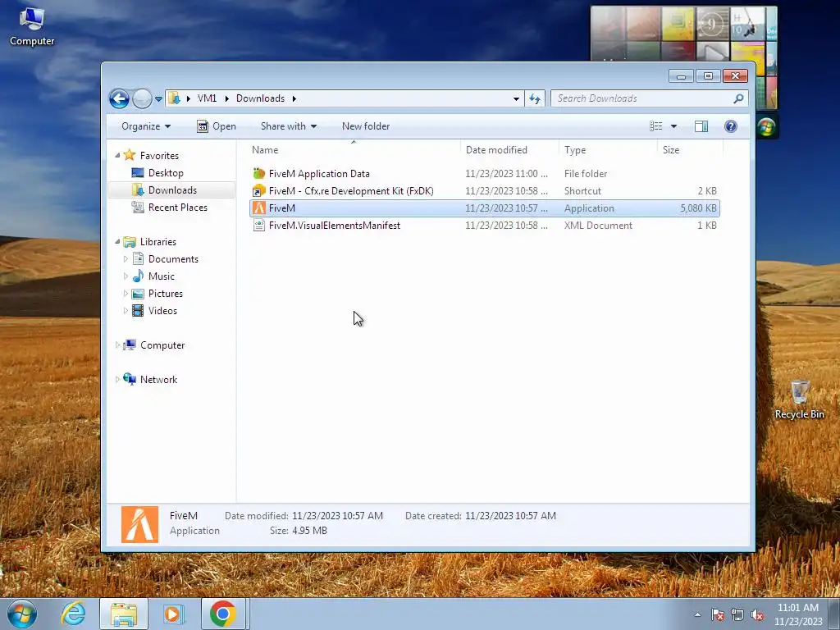This screenshot has height=630, width=840.
Task: Open Network in navigation pane
Action: pos(158,379)
